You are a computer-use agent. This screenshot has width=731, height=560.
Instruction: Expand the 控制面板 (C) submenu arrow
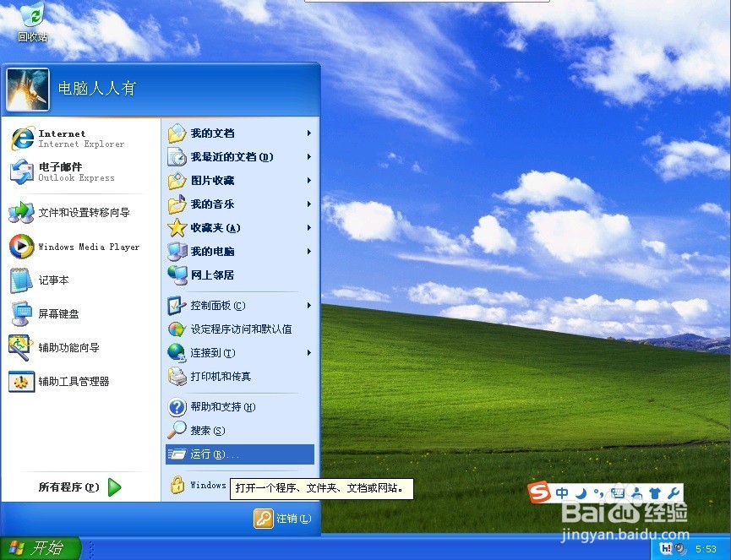point(308,306)
